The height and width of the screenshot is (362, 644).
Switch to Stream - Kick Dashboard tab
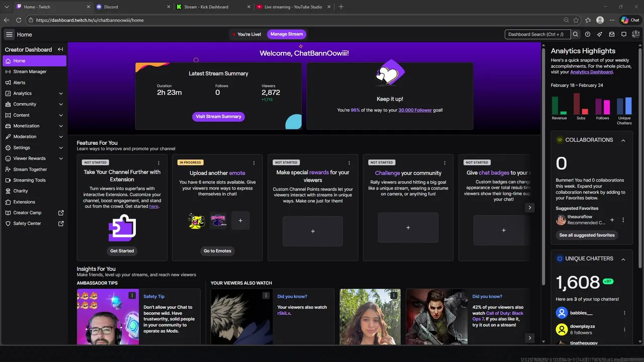(213, 7)
